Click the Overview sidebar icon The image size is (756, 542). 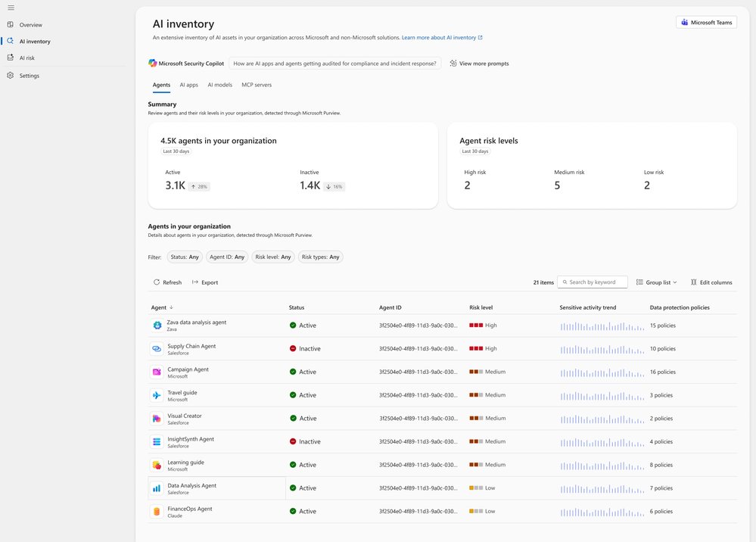pos(10,24)
